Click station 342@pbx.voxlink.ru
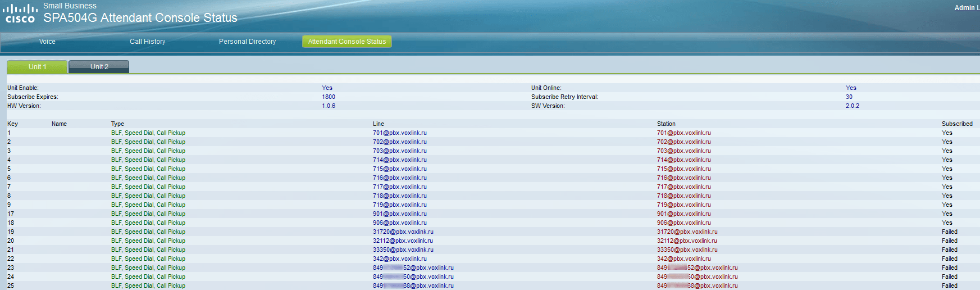This screenshot has height=290, width=980. [684, 259]
